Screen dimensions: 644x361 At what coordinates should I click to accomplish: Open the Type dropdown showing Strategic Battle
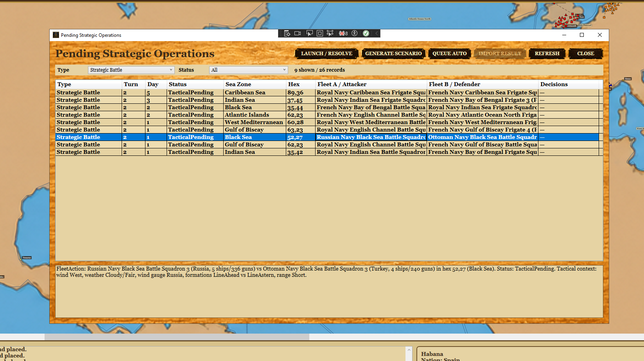(x=131, y=70)
